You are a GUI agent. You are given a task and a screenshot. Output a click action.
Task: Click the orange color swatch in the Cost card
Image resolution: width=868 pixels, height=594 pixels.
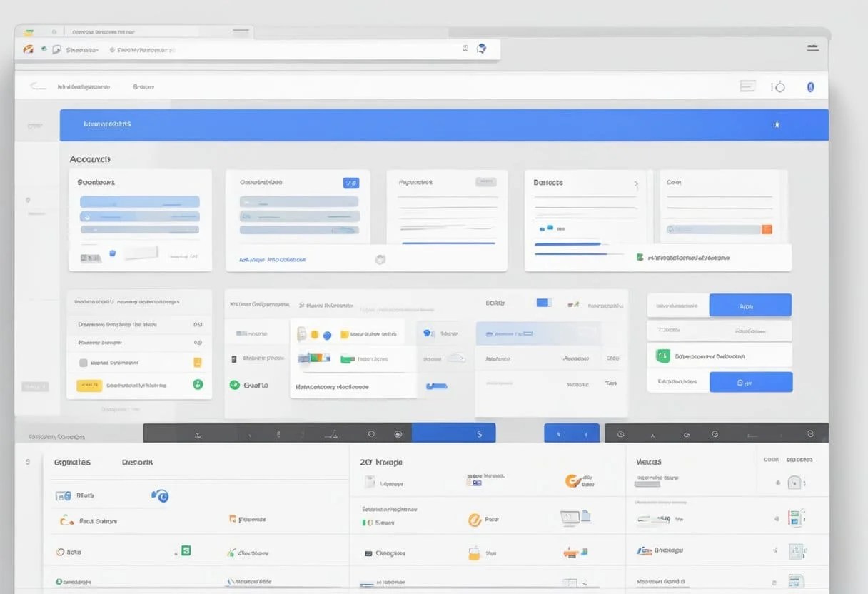pos(769,230)
